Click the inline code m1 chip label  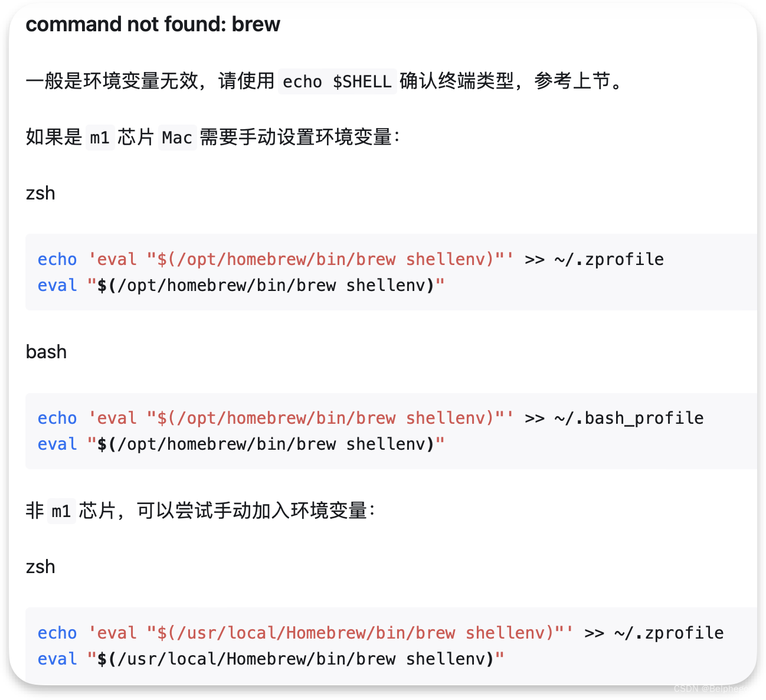(x=100, y=137)
